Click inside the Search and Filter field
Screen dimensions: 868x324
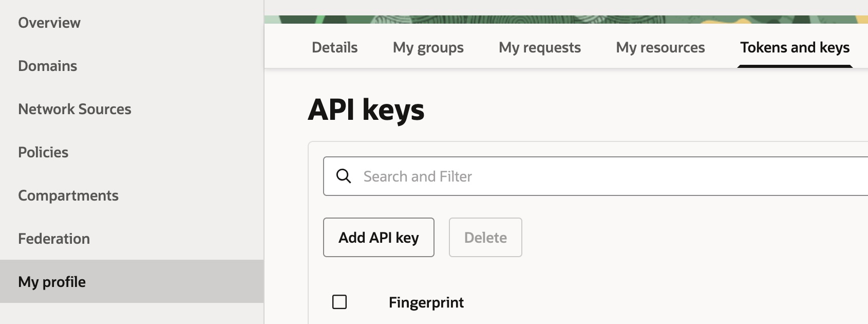tap(462, 176)
